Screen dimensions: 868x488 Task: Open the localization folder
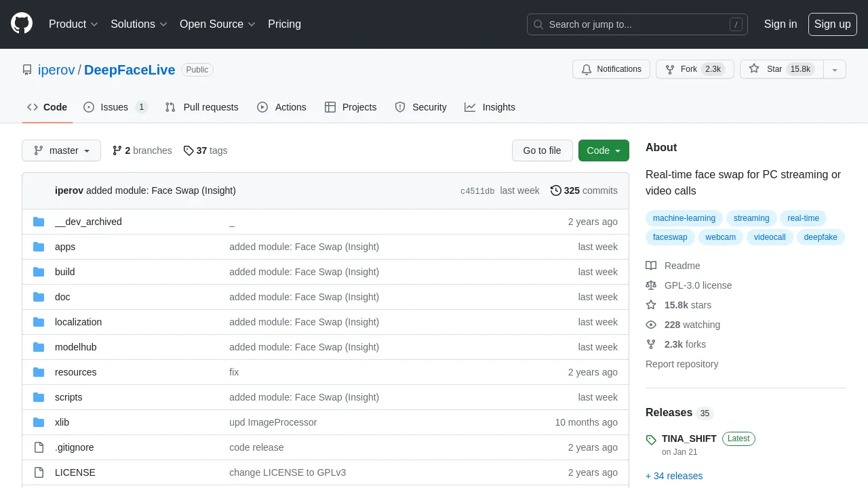pos(78,322)
